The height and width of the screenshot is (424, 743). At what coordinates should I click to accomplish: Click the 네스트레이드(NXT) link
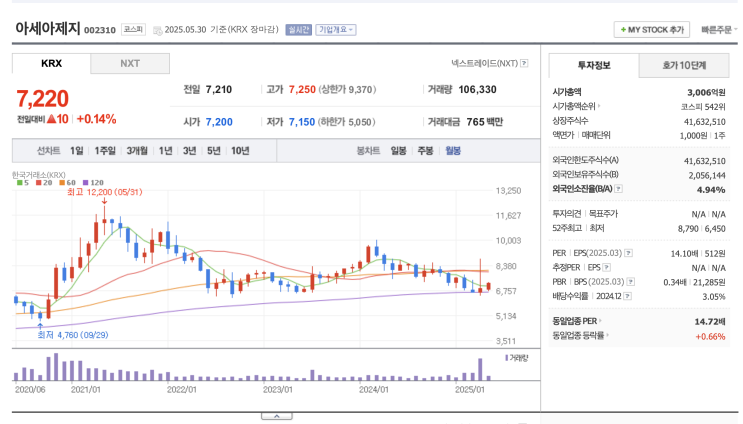pyautogui.click(x=484, y=63)
